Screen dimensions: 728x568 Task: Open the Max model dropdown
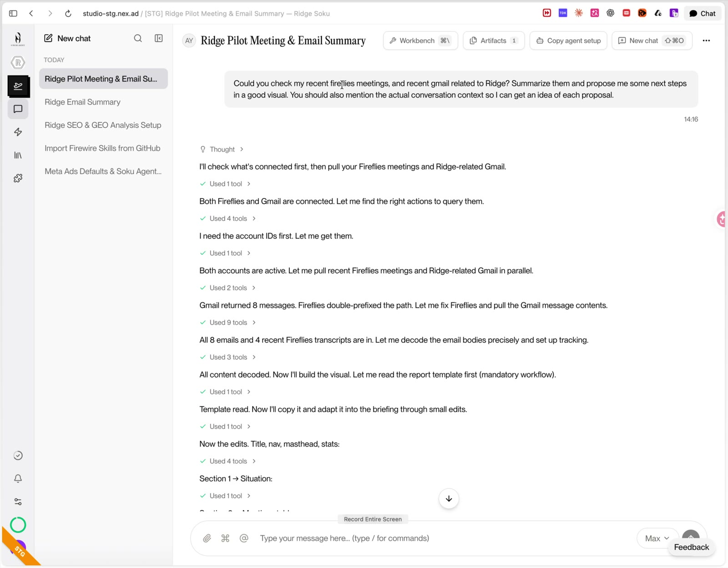point(657,538)
